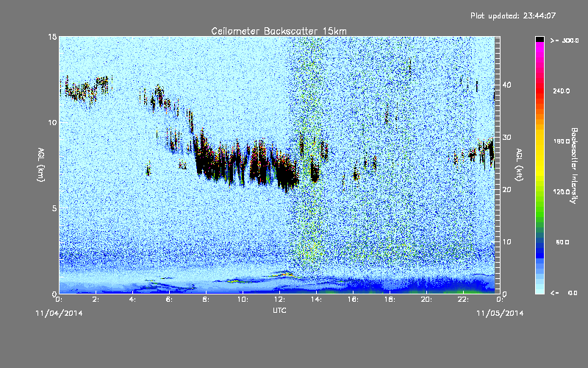The image size is (588, 368).
Task: Click the "Backscatter Intensity" colorbar label
Action: coord(574,166)
